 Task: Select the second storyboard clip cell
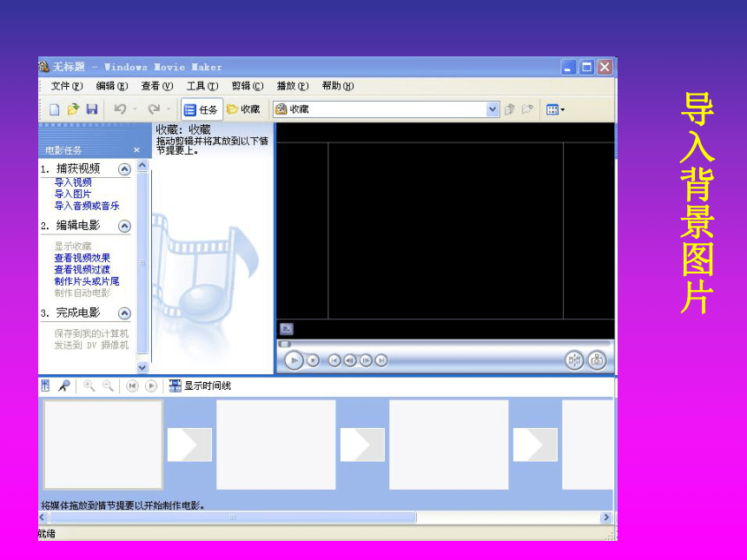click(x=276, y=445)
